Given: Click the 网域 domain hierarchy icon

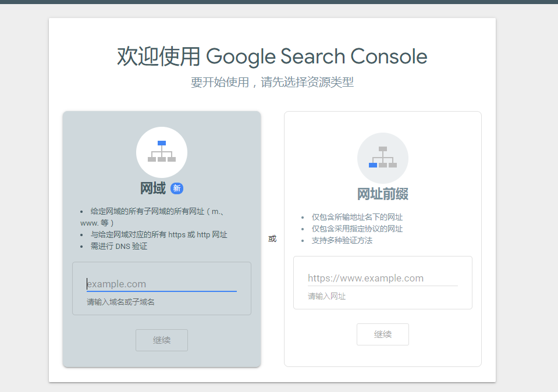Looking at the screenshot, I should tap(162, 152).
